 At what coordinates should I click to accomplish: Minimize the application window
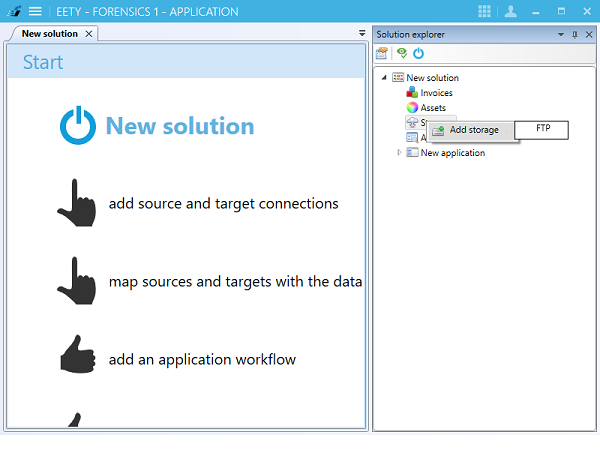(x=536, y=12)
